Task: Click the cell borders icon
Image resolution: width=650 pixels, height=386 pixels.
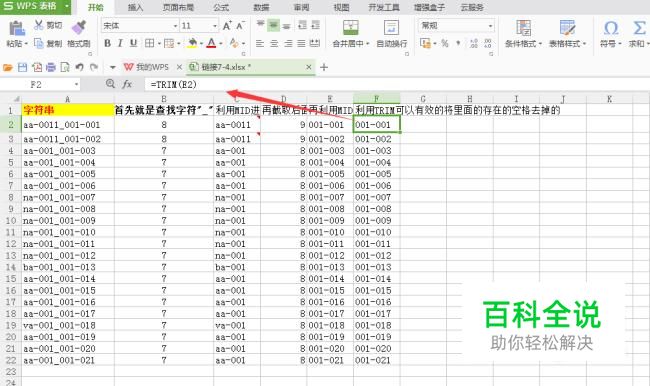Action: pyautogui.click(x=149, y=43)
